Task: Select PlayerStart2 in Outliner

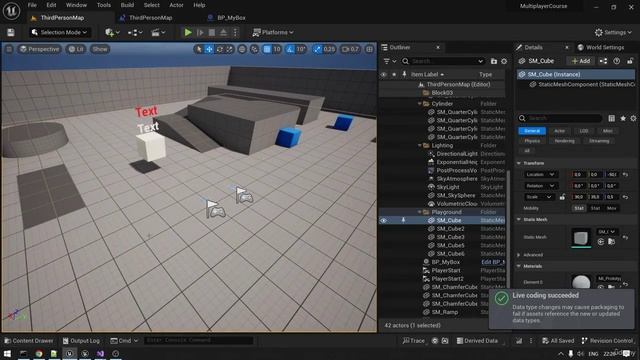Action: click(447, 279)
